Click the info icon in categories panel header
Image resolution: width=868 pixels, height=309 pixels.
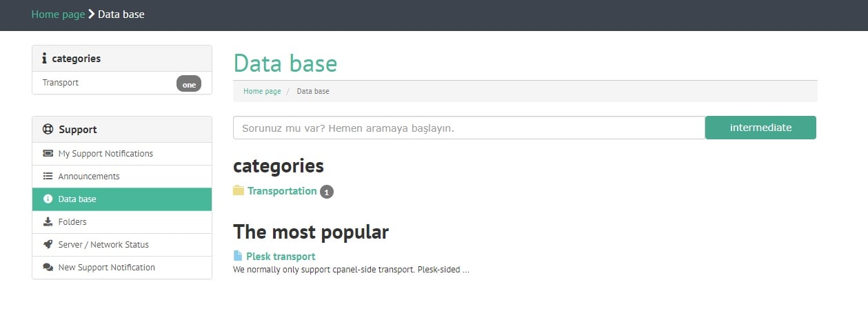[45, 58]
